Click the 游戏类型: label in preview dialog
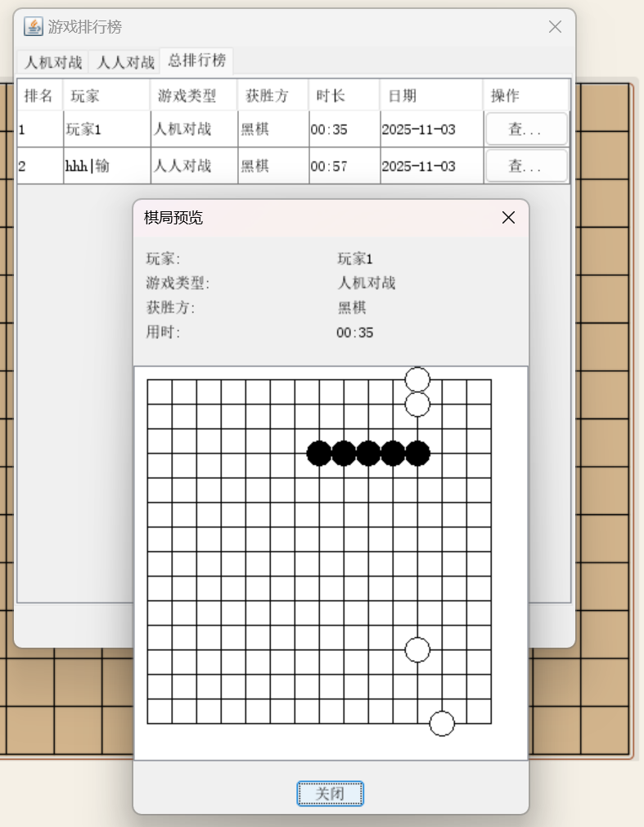Viewport: 644px width, 827px height. click(178, 282)
